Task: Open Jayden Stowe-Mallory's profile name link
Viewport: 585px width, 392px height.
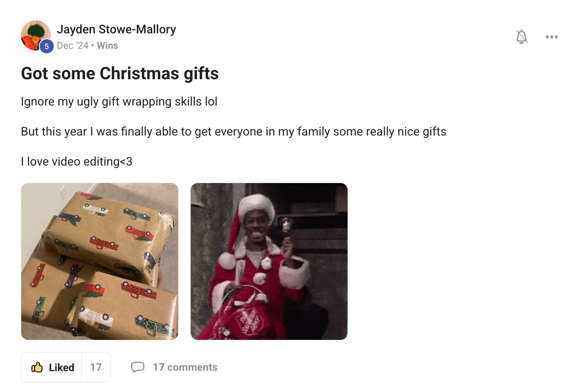Action: point(116,29)
